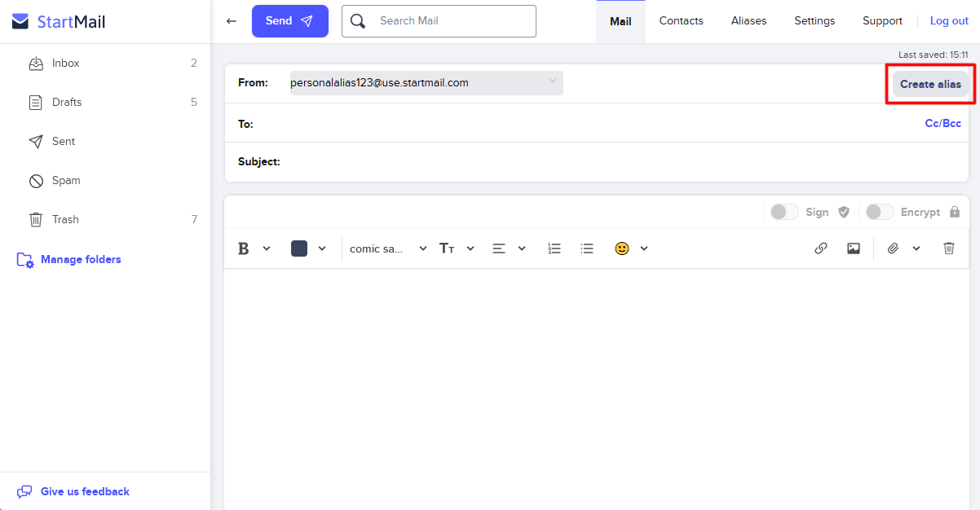Click the Drafts document icon
The image size is (980, 510).
coord(36,103)
